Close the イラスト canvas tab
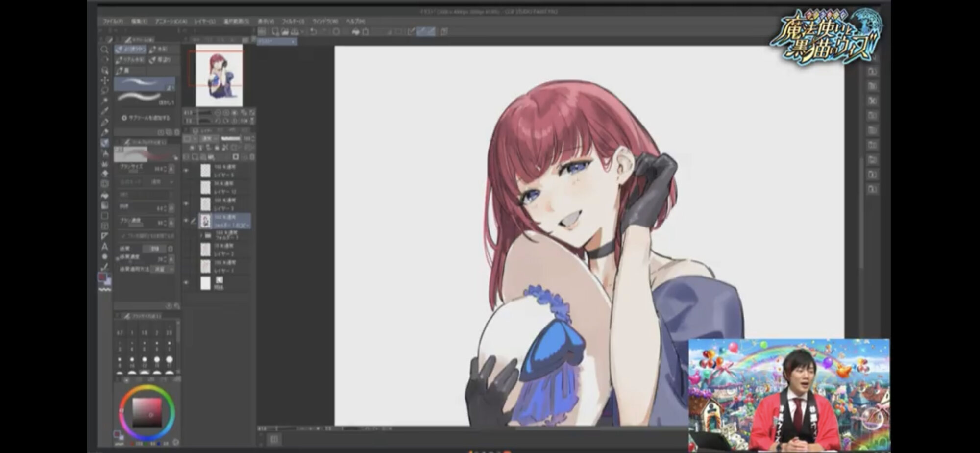980x453 pixels. pos(293,42)
